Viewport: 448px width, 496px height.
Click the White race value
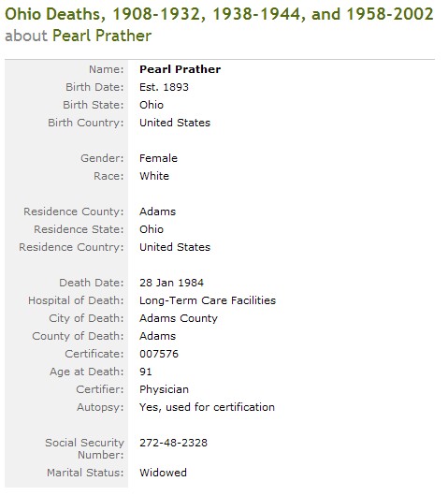pyautogui.click(x=154, y=176)
